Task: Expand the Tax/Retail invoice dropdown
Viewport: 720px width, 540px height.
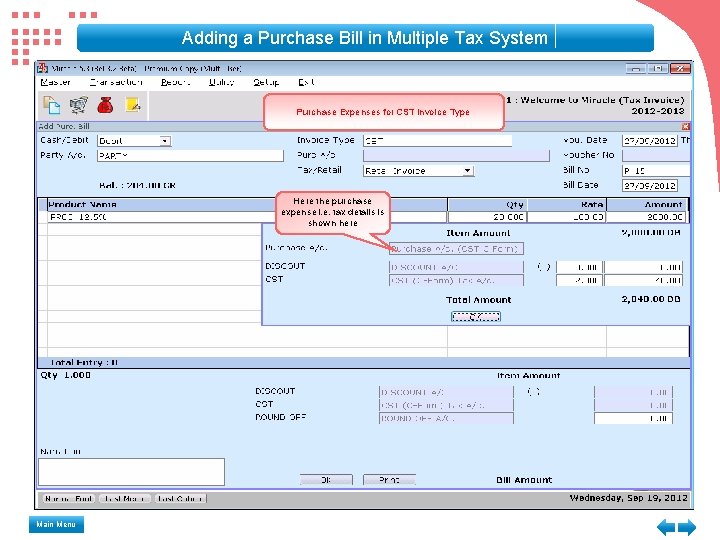Action: coord(467,171)
